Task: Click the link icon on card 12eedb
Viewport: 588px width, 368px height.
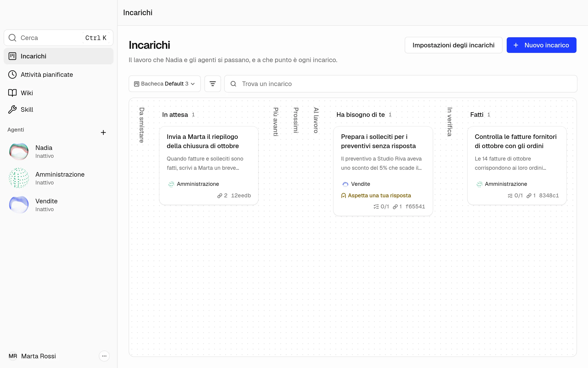Action: 220,196
